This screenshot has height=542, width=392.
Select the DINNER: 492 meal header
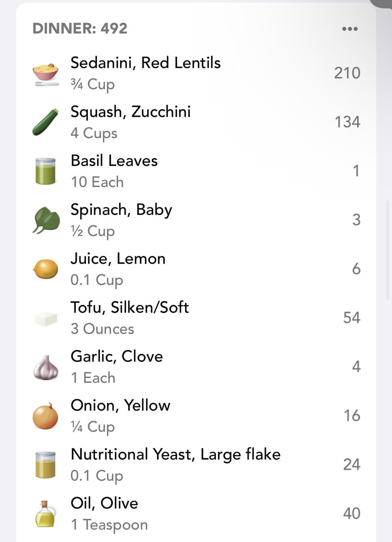[x=80, y=28]
